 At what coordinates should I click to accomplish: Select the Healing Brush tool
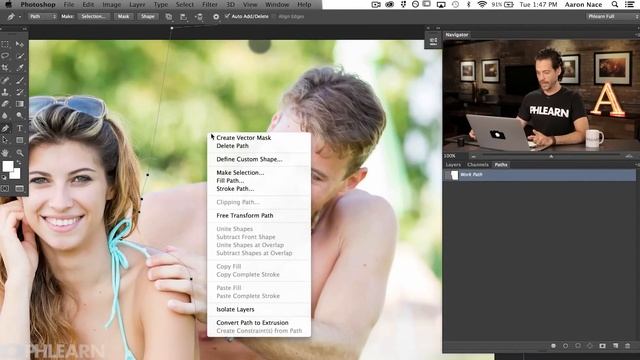(5, 80)
